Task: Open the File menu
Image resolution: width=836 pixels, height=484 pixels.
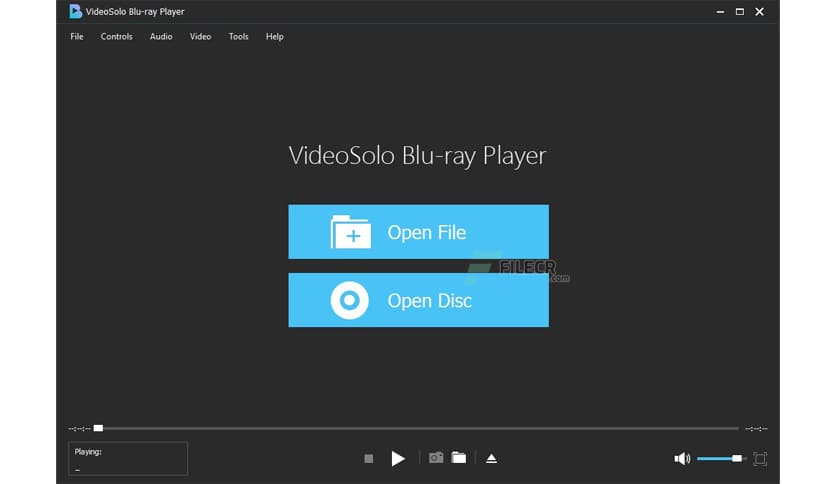Action: tap(77, 36)
